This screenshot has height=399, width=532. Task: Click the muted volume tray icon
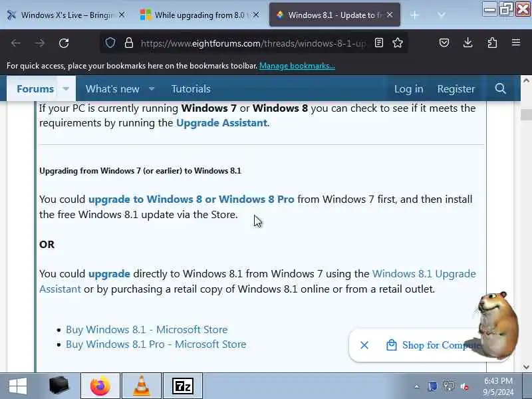[465, 386]
